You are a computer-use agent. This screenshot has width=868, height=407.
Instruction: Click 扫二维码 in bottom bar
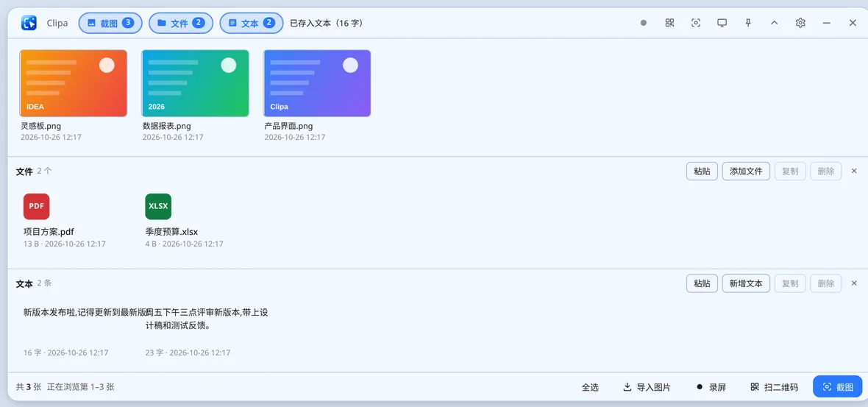(x=774, y=387)
